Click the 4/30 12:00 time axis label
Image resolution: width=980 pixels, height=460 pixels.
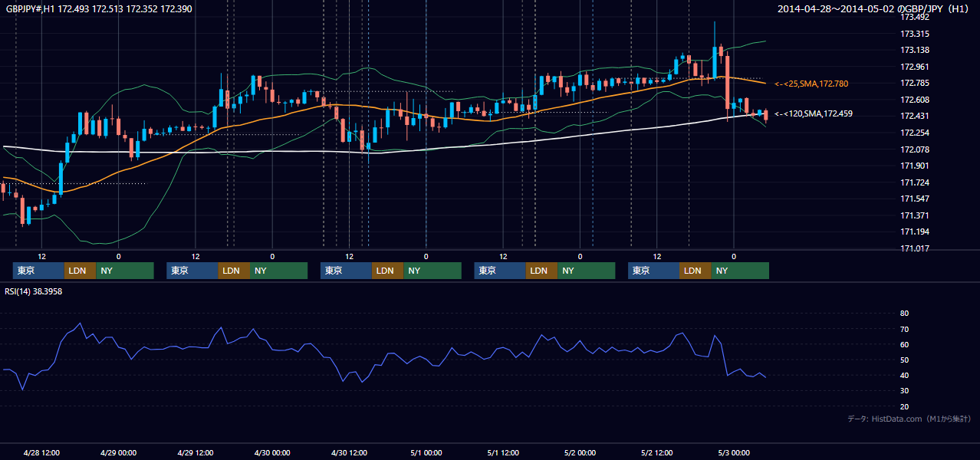349,453
